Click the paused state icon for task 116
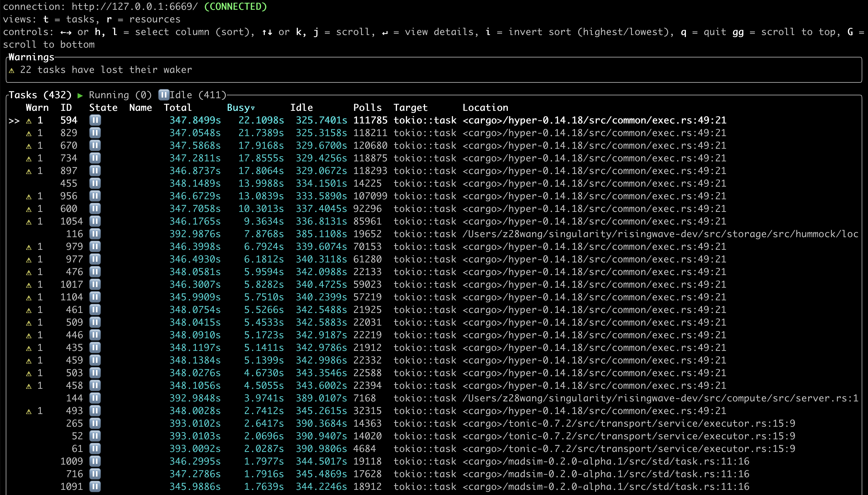This screenshot has height=495, width=868. 95,234
